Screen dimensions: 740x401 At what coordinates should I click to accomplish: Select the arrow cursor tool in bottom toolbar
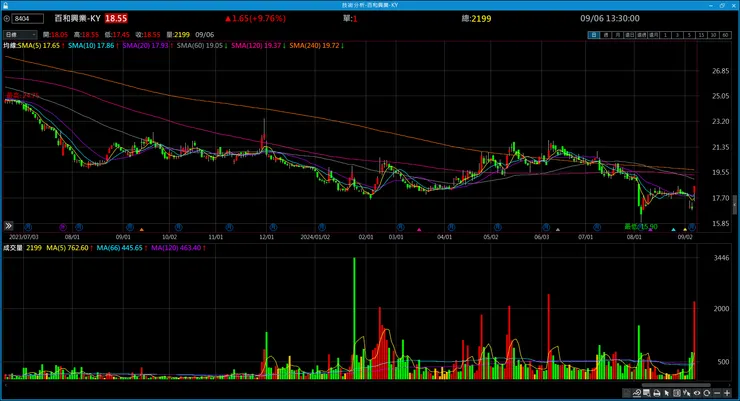667,393
